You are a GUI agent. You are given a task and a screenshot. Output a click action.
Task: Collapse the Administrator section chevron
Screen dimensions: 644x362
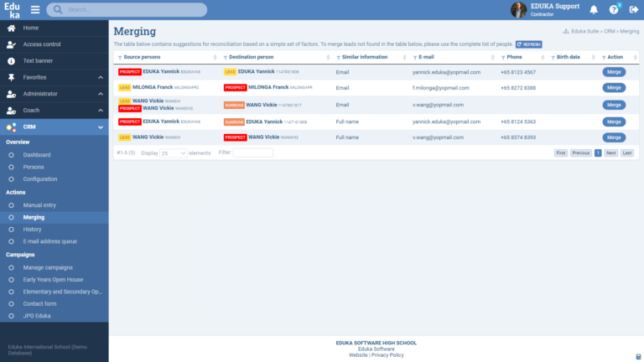click(101, 94)
